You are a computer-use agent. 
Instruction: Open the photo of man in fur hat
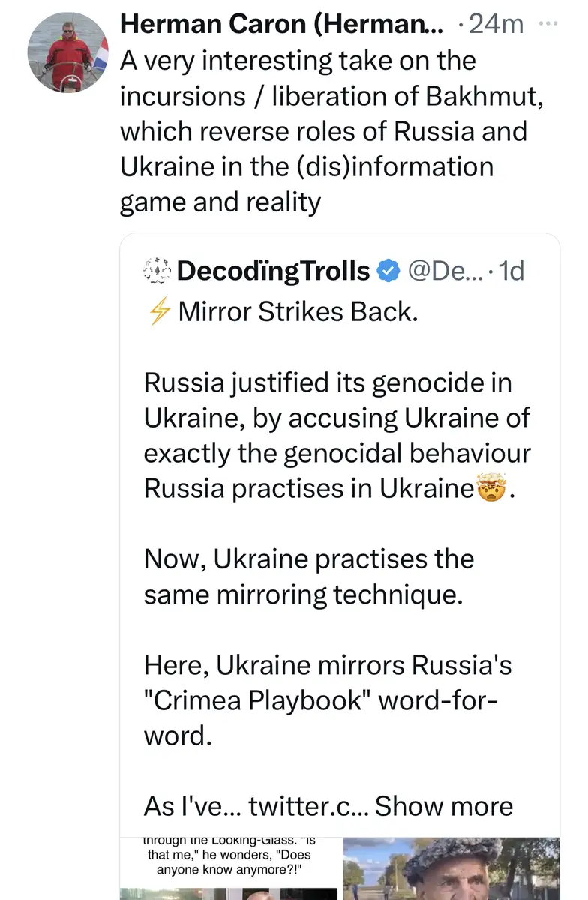tap(451, 868)
